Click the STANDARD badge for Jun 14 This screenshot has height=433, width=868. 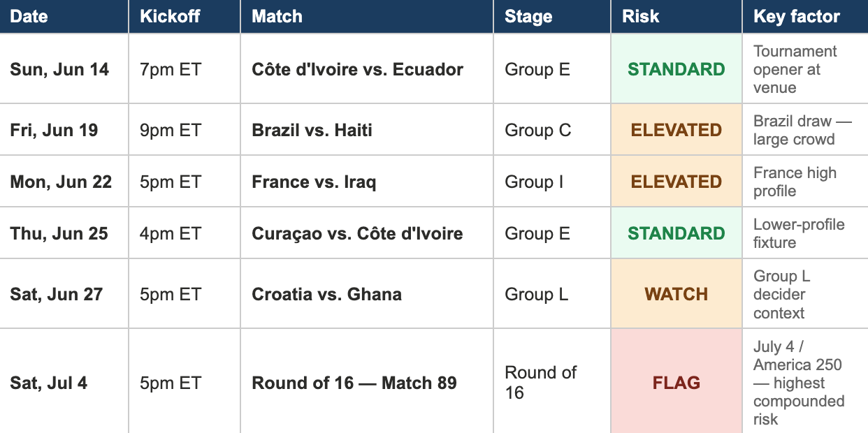(677, 70)
